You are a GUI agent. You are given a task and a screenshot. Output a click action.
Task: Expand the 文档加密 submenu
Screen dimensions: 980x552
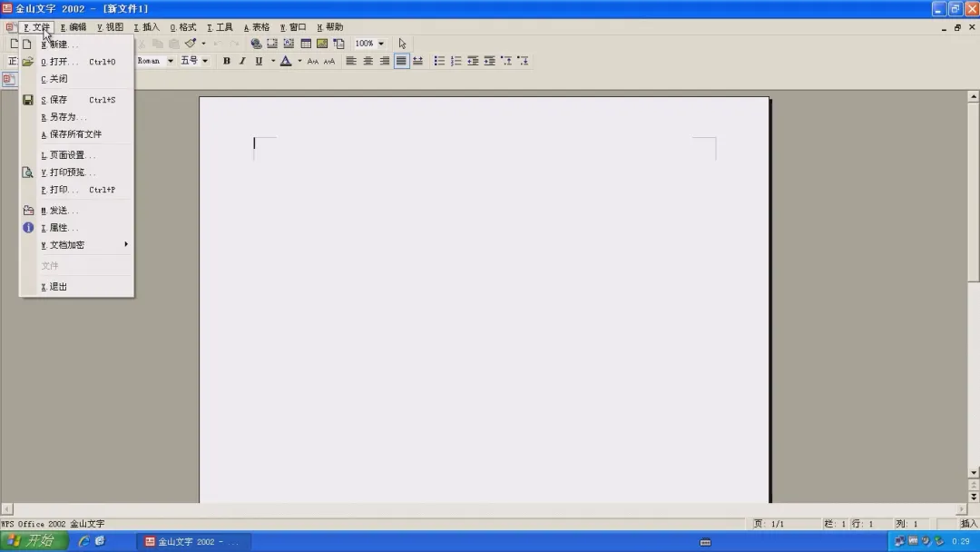coord(77,245)
